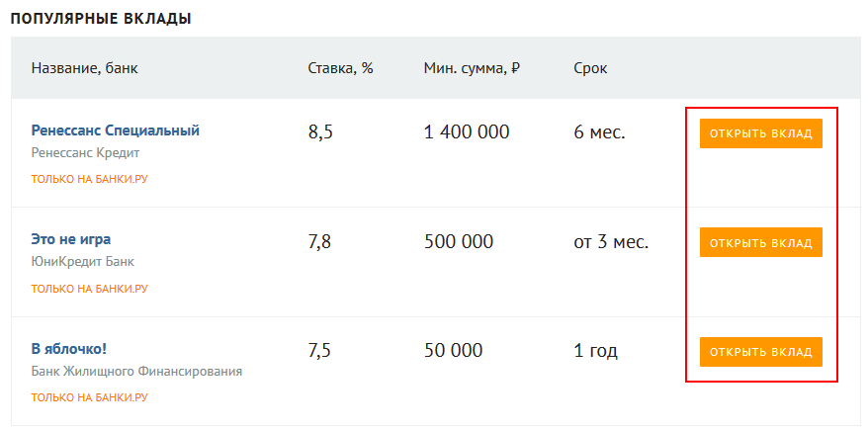The image size is (868, 432).
Task: Click Открыть вклад for Ренессанс Специальный
Action: tap(760, 133)
